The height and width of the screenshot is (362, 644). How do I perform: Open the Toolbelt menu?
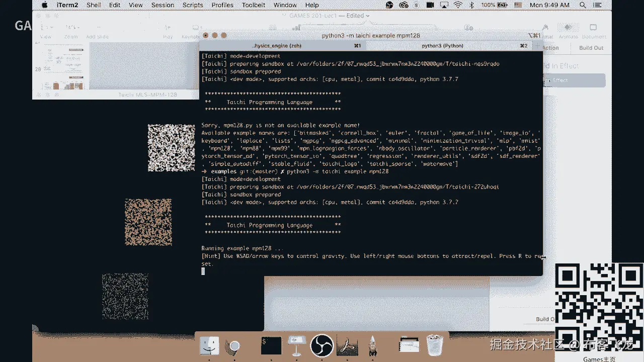pyautogui.click(x=253, y=5)
